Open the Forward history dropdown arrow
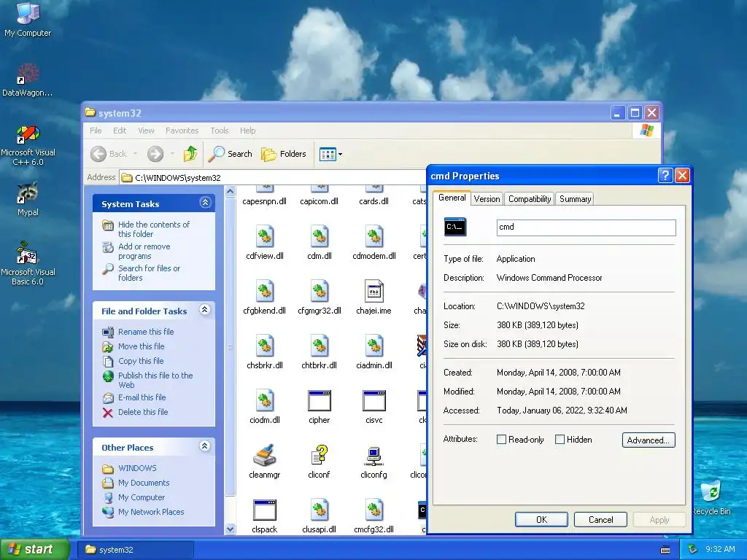Viewport: 747px width, 560px height. (172, 154)
